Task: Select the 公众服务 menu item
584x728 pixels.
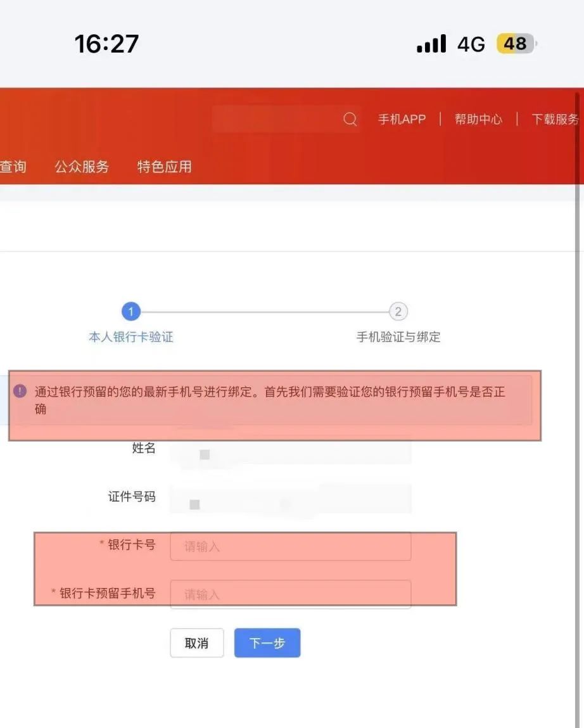Action: click(82, 167)
